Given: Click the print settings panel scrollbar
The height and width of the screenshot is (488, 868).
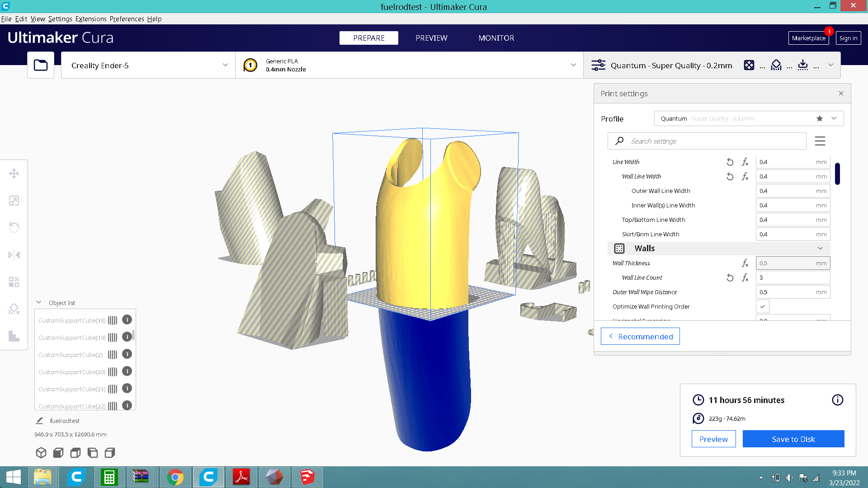Looking at the screenshot, I should 837,174.
